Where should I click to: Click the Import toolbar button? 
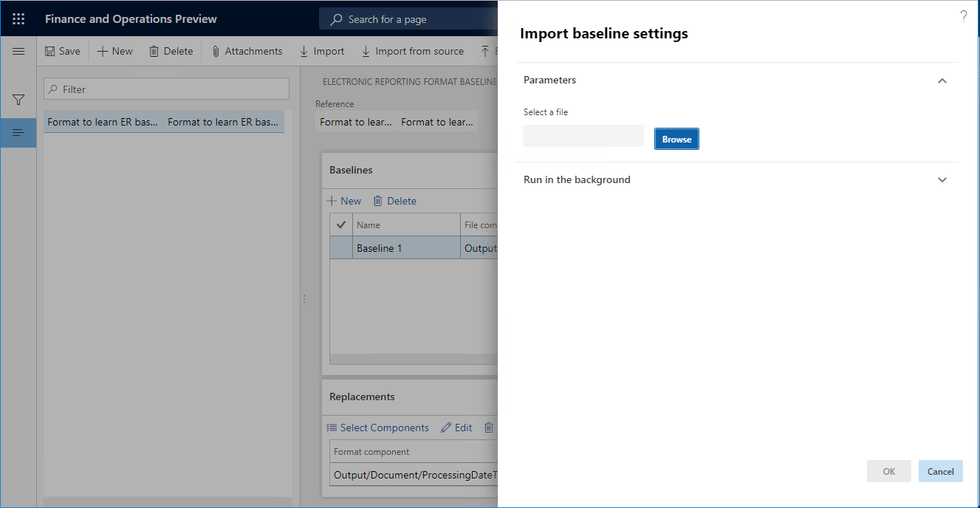[322, 51]
